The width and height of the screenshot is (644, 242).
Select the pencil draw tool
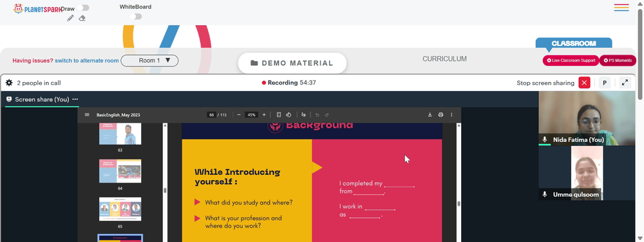coord(70,18)
